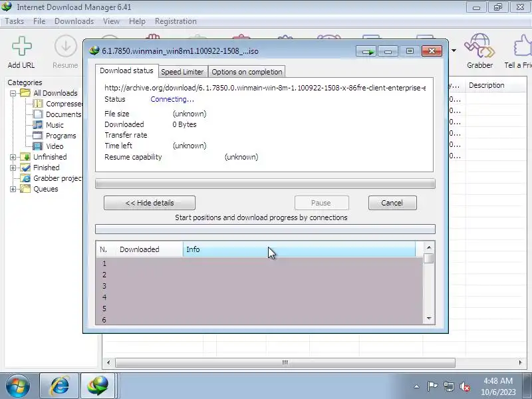Screen dimensions: 532x399
Task: Click the Hide details button
Action: 150,203
